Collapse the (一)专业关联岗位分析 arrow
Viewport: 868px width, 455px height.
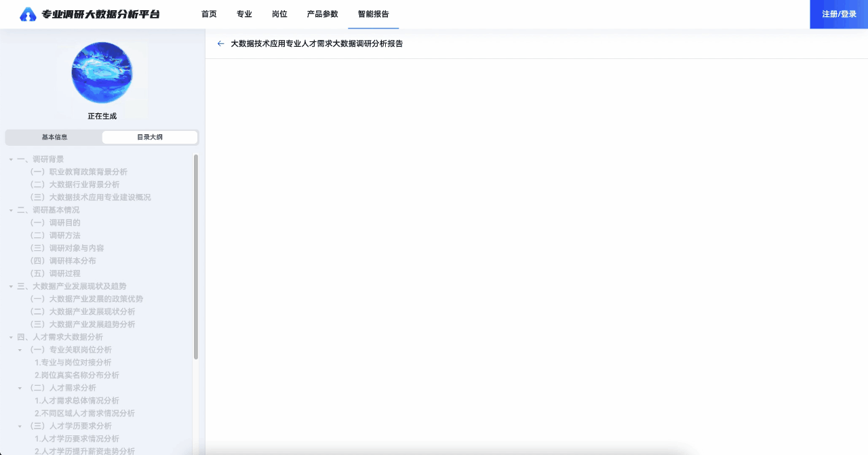coord(20,350)
